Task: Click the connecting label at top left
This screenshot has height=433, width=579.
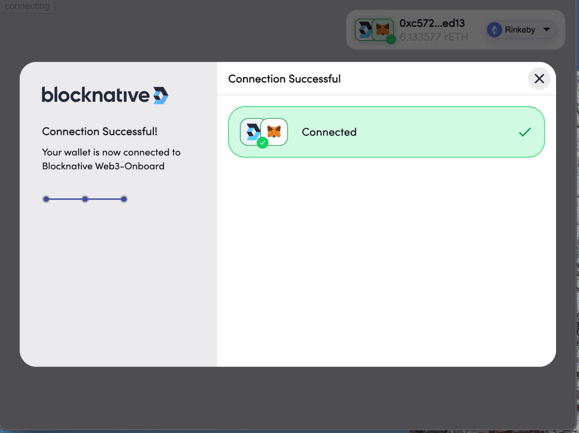Action: [27, 6]
